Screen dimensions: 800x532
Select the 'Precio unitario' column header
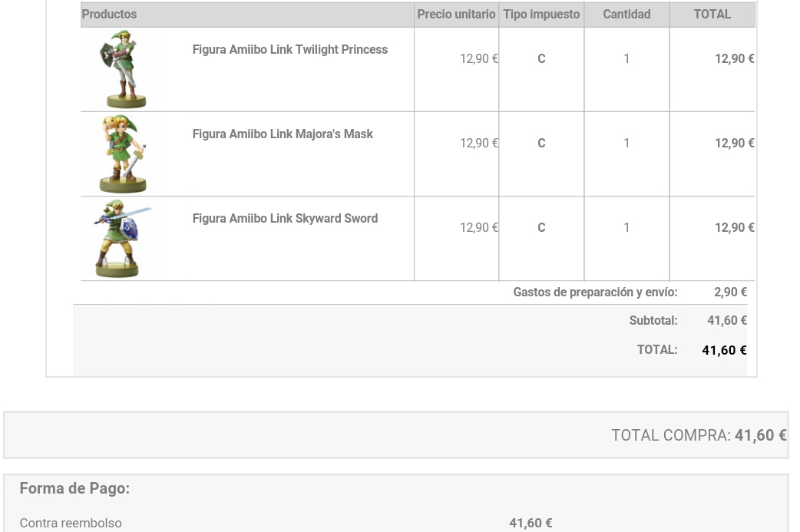click(456, 15)
